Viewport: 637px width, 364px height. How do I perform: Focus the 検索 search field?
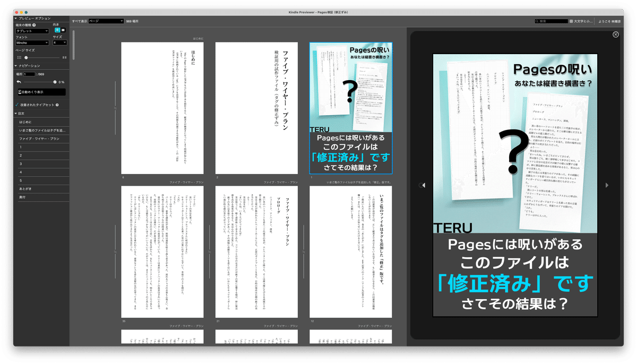(x=550, y=21)
